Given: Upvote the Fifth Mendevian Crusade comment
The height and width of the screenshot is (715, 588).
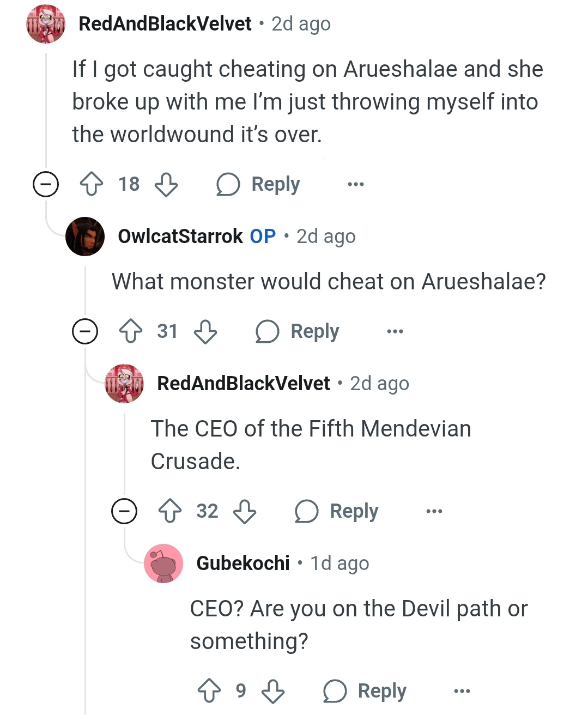Looking at the screenshot, I should click(x=170, y=511).
